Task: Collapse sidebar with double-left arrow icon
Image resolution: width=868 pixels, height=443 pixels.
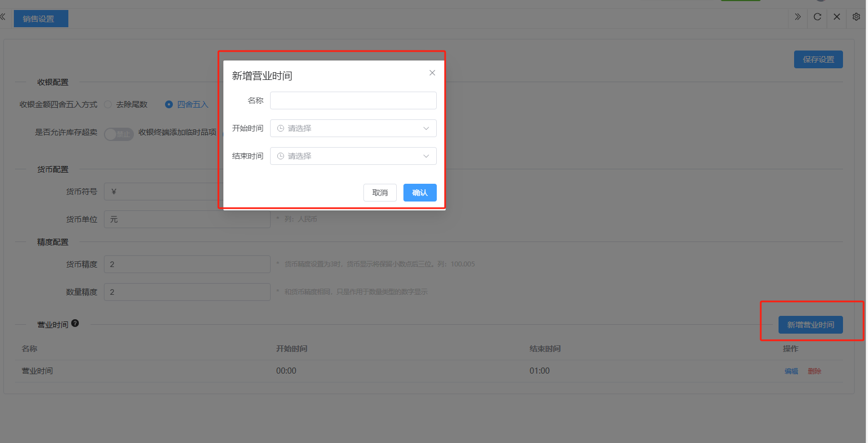Action: (x=3, y=17)
